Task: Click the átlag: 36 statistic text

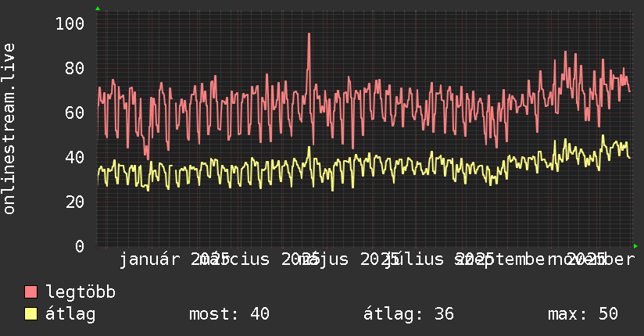Action: click(x=409, y=314)
